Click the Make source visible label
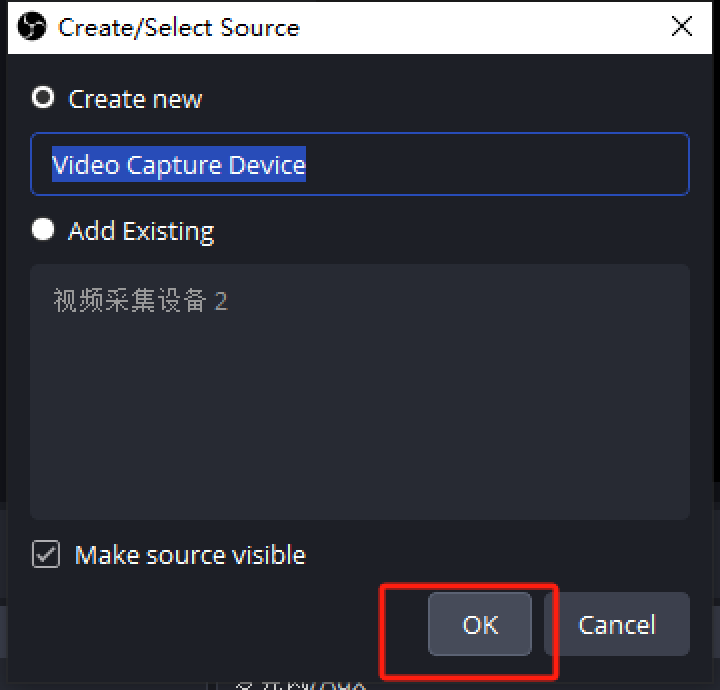This screenshot has width=720, height=690. click(190, 555)
